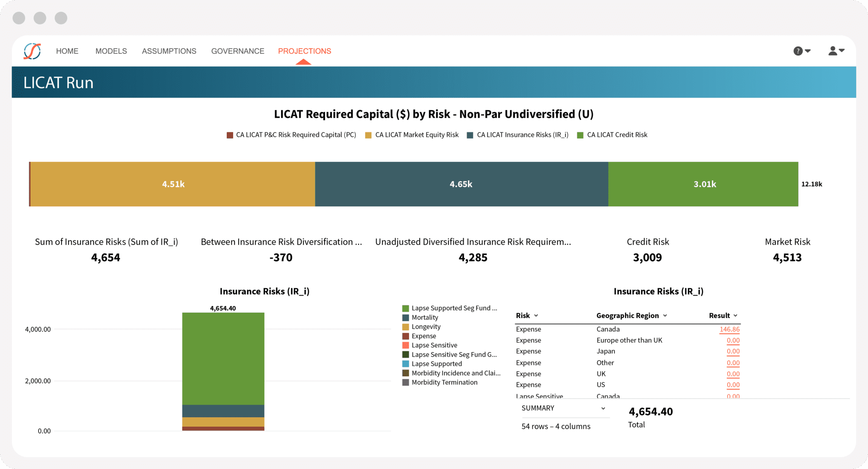Toggle the Morbidity Termination legend entry
This screenshot has height=469, width=868.
coord(443,382)
